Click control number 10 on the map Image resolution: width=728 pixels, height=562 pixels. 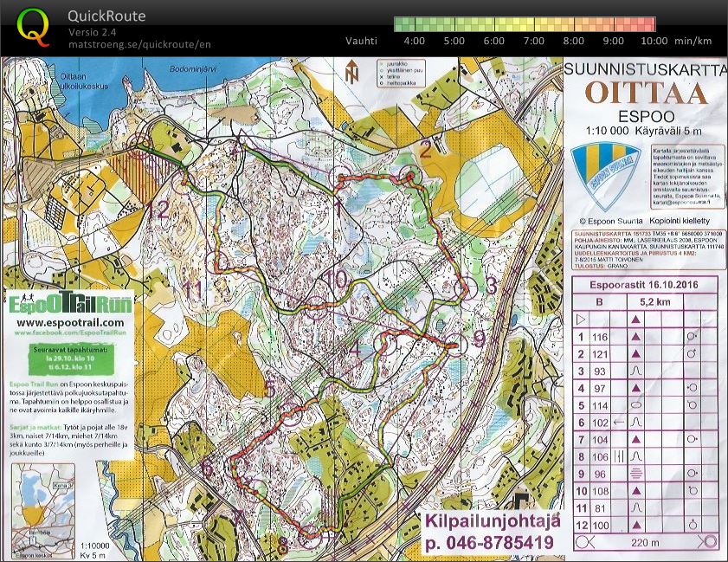[x=337, y=280]
